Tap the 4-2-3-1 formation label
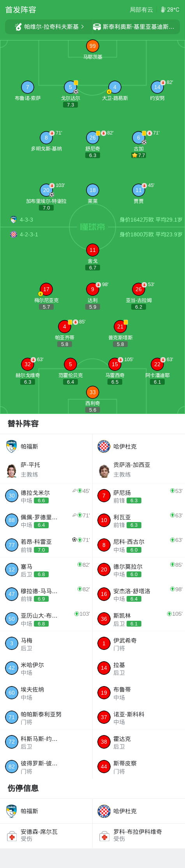The width and height of the screenshot is (185, 868). [29, 234]
